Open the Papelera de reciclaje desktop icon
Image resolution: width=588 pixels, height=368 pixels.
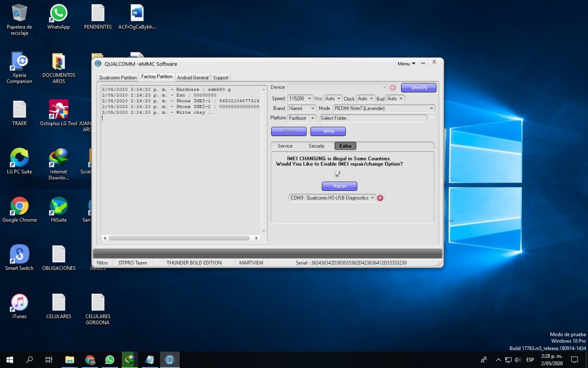(19, 20)
